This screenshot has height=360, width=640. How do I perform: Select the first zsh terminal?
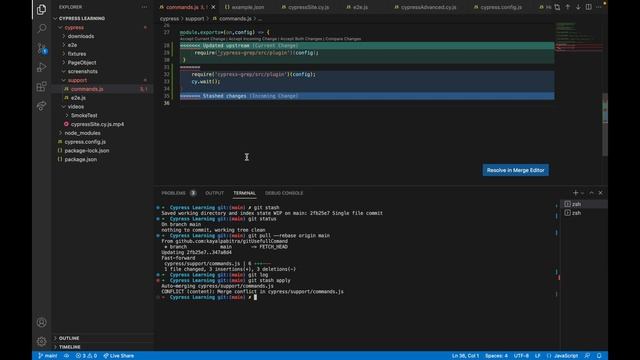[584, 204]
